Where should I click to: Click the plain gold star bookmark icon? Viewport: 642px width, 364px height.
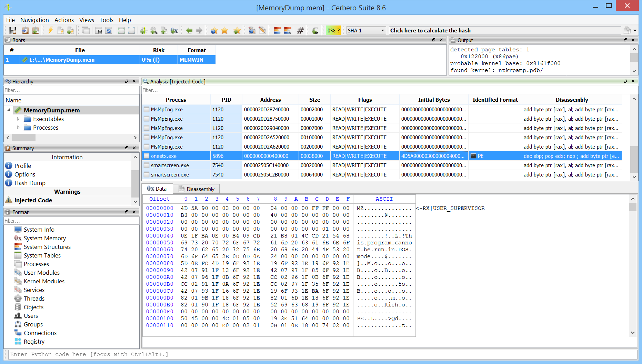224,31
